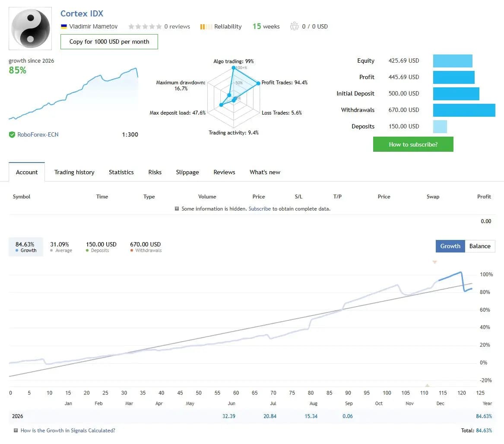Open the Slippage tab
Image resolution: width=504 pixels, height=444 pixels.
pos(187,172)
